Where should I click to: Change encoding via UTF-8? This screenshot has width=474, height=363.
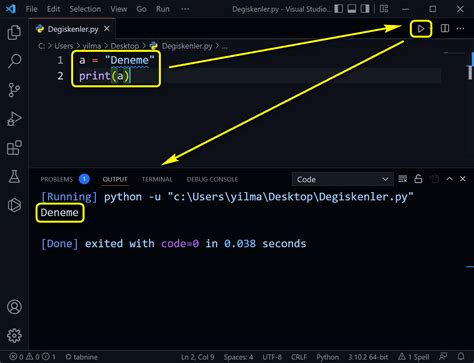click(x=272, y=357)
